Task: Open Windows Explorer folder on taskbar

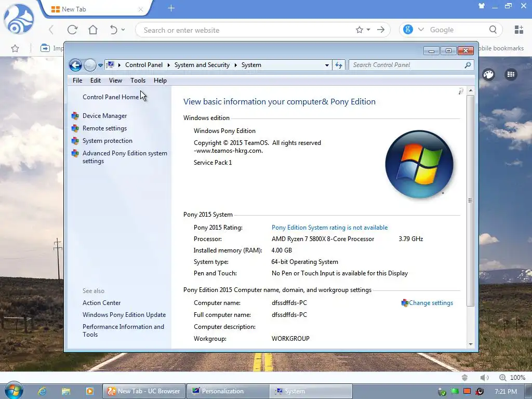Action: tap(66, 391)
